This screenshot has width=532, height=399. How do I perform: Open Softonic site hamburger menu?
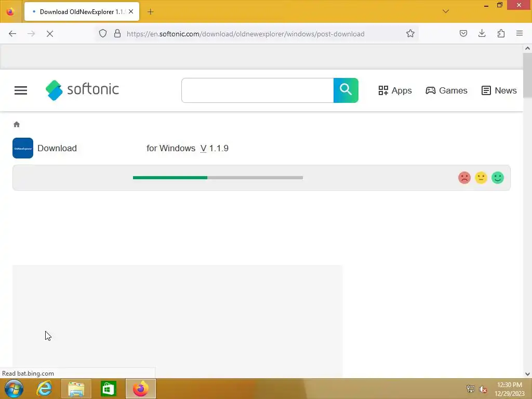pyautogui.click(x=21, y=90)
